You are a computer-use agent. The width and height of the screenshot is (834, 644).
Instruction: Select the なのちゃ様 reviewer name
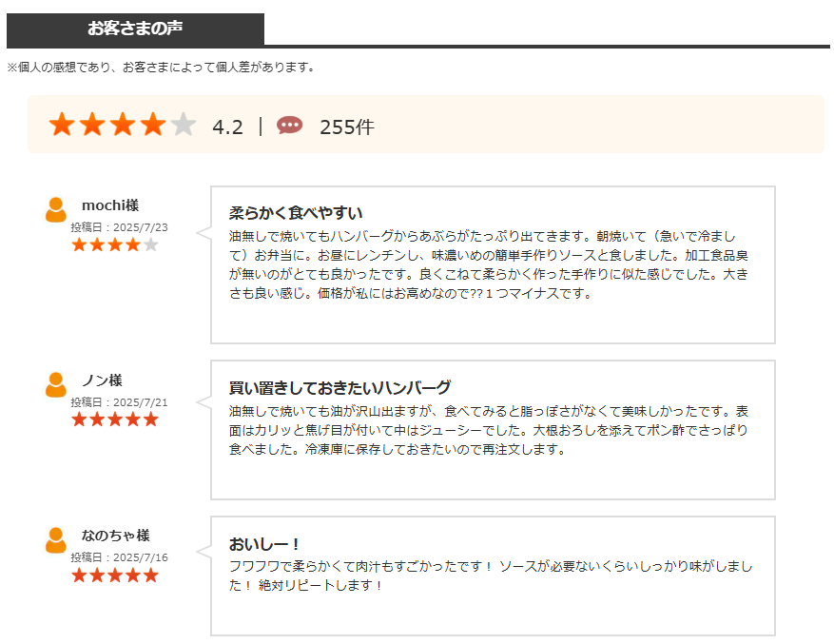point(115,536)
